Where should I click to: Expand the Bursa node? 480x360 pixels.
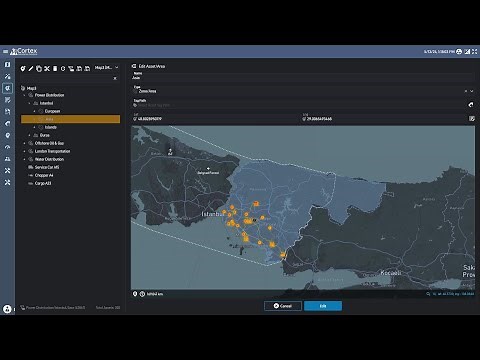pyautogui.click(x=29, y=135)
